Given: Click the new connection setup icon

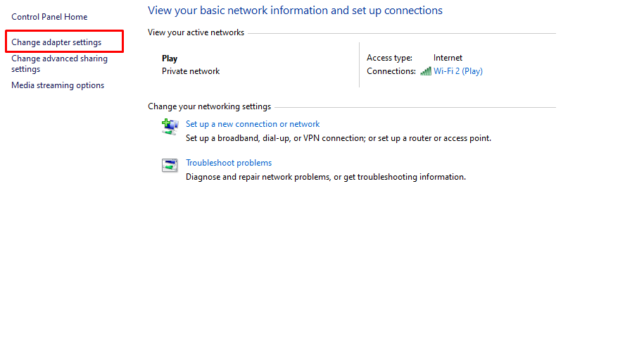Looking at the screenshot, I should 170,126.
